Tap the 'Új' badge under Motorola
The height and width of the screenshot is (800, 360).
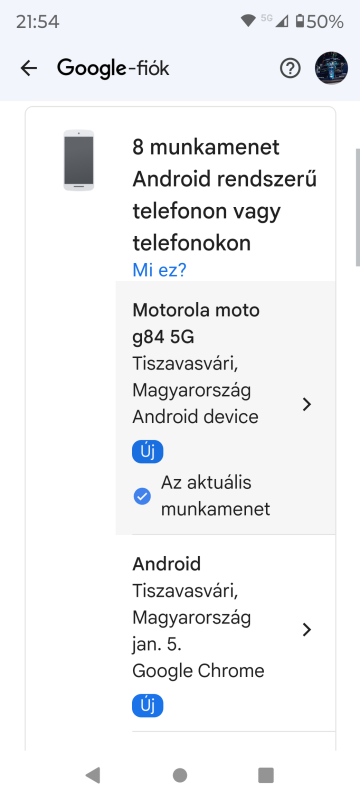tap(147, 452)
